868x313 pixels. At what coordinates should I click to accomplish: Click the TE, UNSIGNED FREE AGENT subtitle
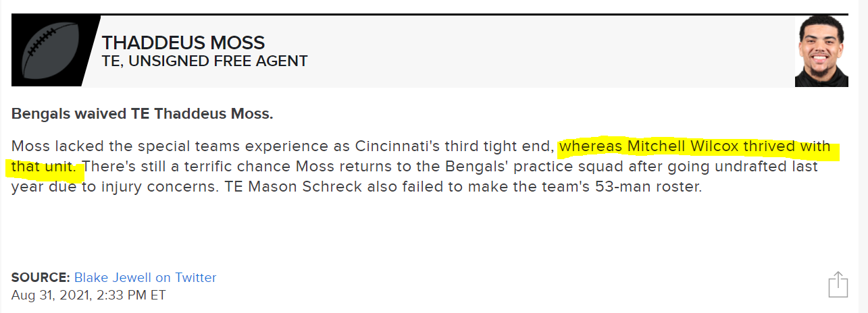[205, 61]
